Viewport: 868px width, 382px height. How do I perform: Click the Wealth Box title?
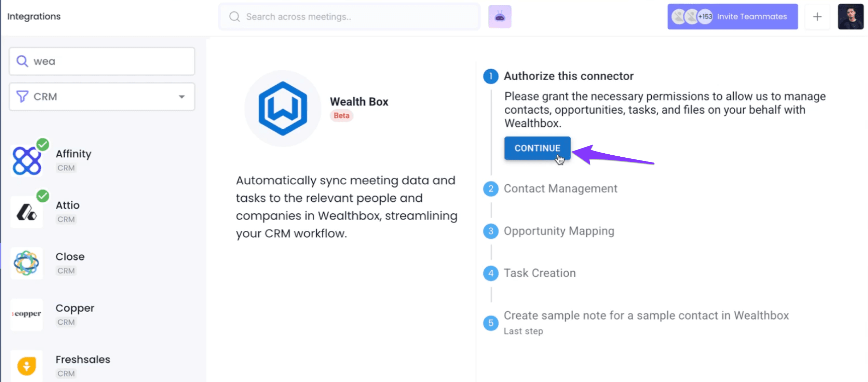click(x=359, y=101)
